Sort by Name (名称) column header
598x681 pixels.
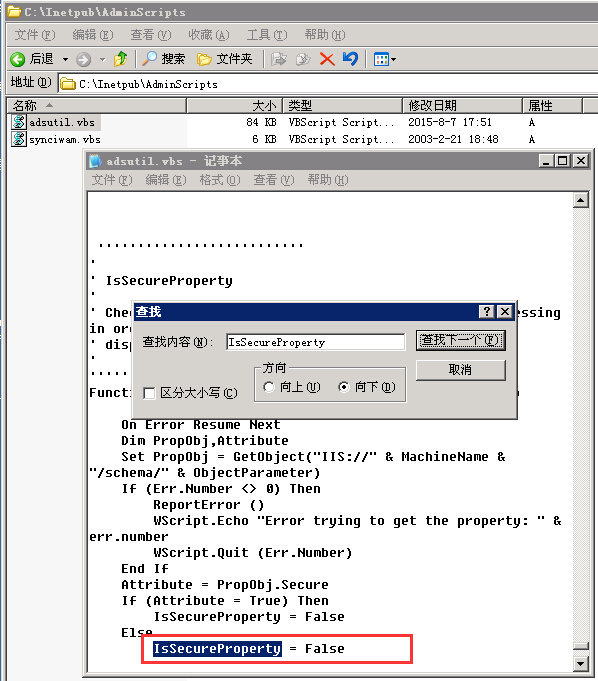coord(96,106)
